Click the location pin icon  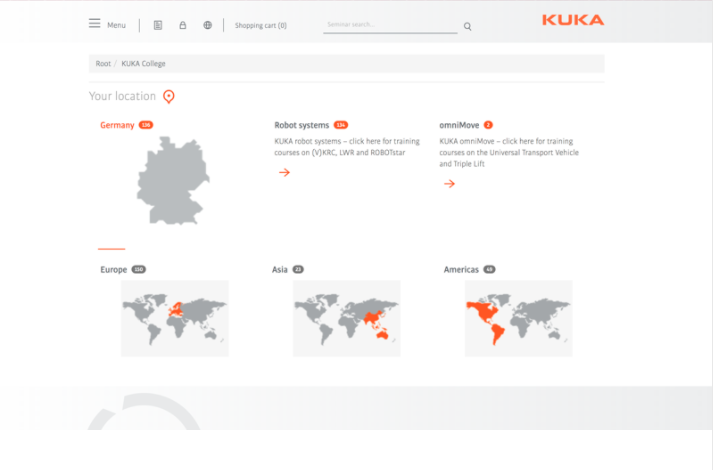coord(169,96)
